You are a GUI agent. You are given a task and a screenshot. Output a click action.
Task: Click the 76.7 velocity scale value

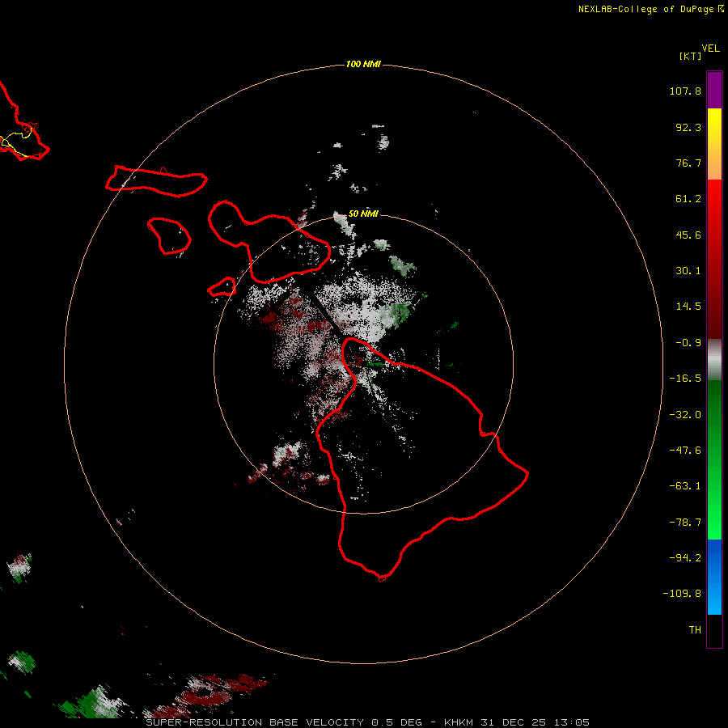688,163
